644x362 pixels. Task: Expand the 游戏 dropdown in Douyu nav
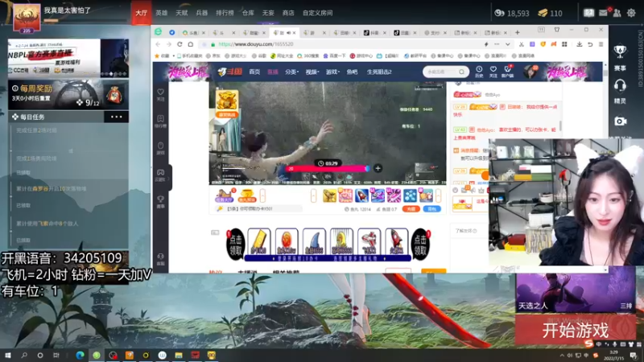332,72
